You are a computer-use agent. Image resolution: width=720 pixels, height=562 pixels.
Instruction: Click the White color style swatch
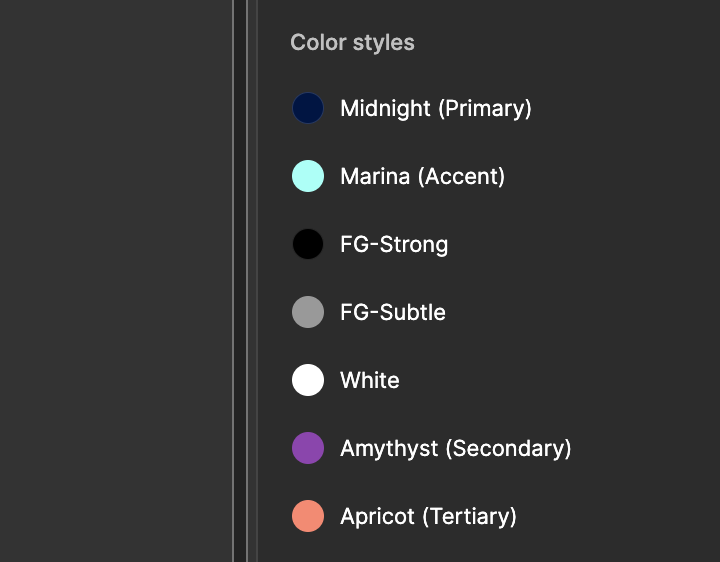(x=308, y=380)
